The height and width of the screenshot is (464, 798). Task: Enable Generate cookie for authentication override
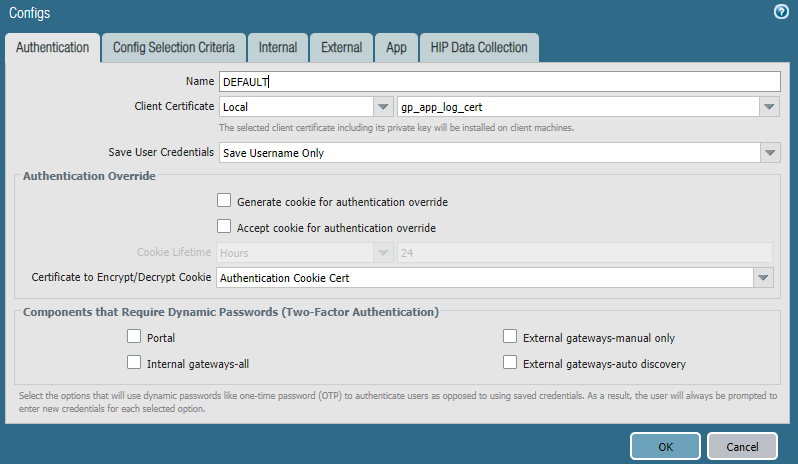click(x=224, y=201)
